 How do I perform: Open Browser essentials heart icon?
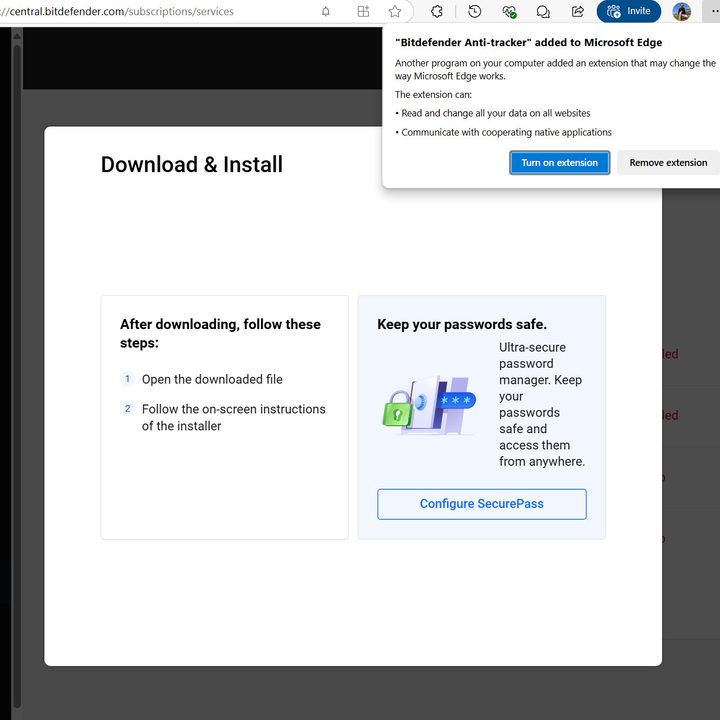(509, 11)
